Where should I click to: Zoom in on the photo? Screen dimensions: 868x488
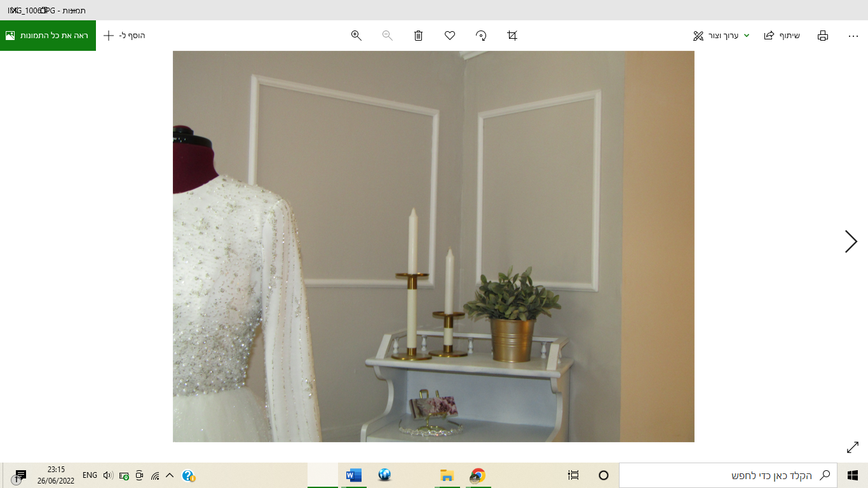point(356,36)
